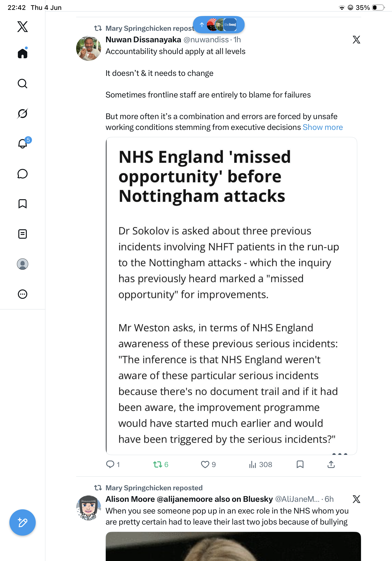Open Bookmarks in the left sidebar
The height and width of the screenshot is (561, 392).
point(23,204)
